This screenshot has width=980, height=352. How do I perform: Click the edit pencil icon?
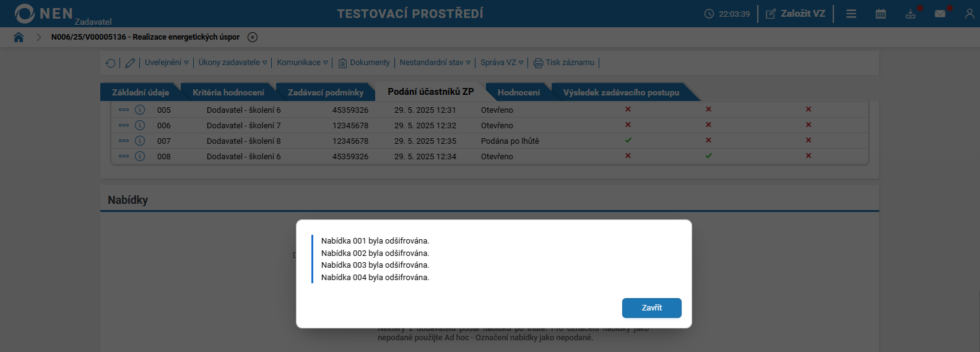coord(130,63)
